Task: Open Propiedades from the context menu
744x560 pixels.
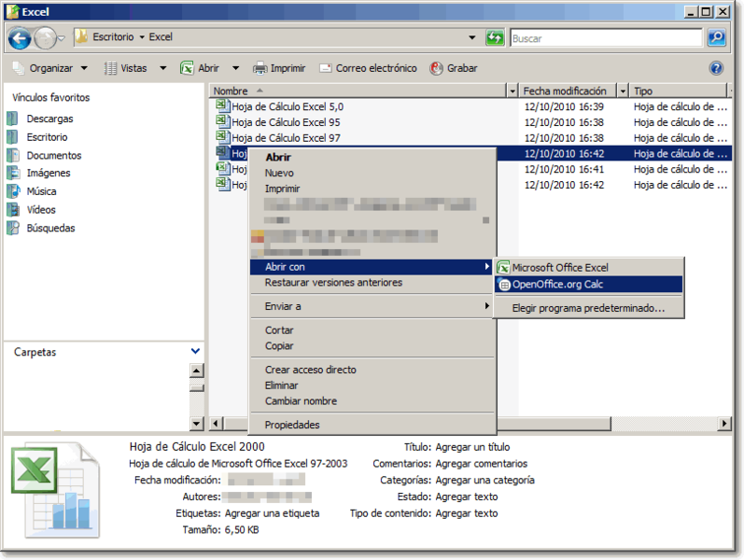Action: coord(372,425)
